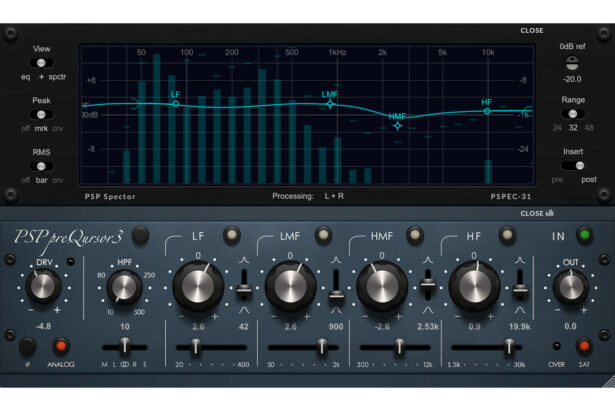
Task: Toggle the HF band enable light
Action: [x=507, y=235]
